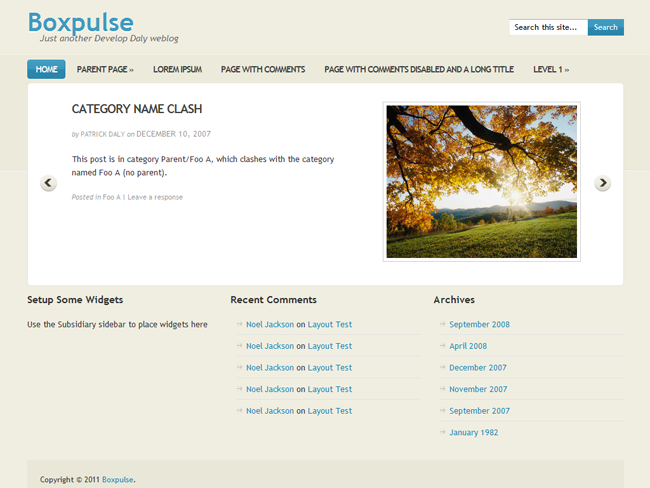The height and width of the screenshot is (488, 650).
Task: Open Parent Page menu
Action: pos(105,69)
